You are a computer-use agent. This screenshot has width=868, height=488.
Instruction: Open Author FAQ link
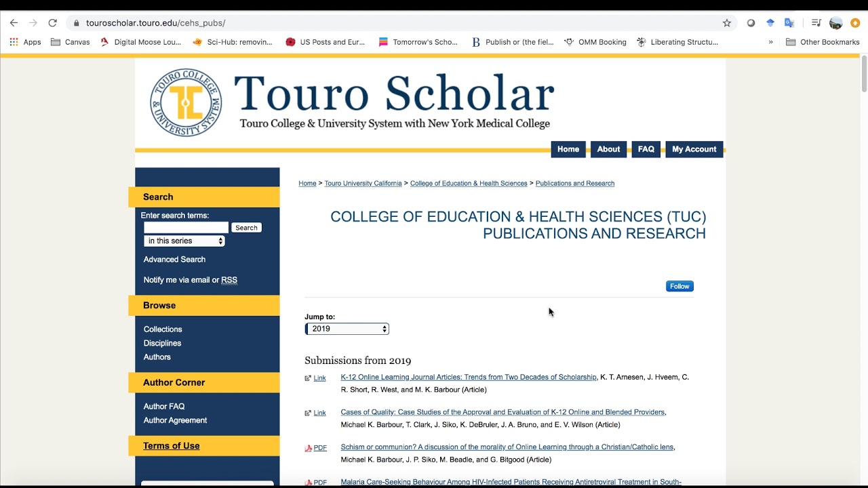pos(164,407)
